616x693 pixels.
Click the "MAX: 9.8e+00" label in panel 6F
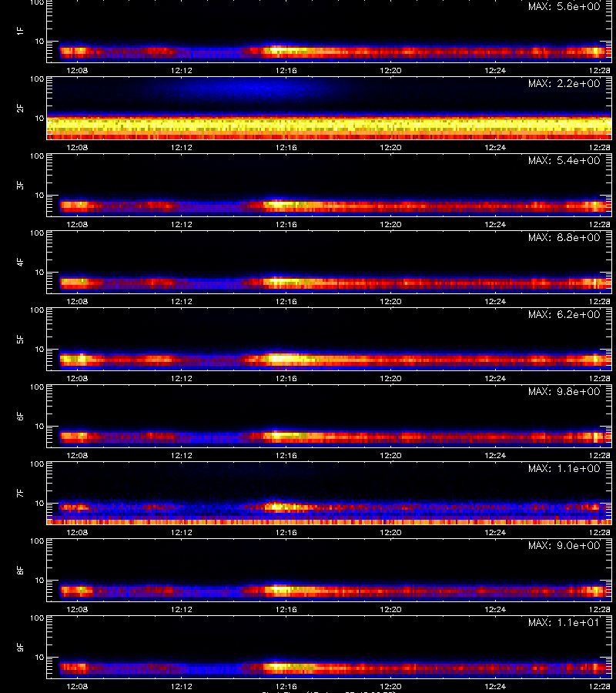coord(564,392)
